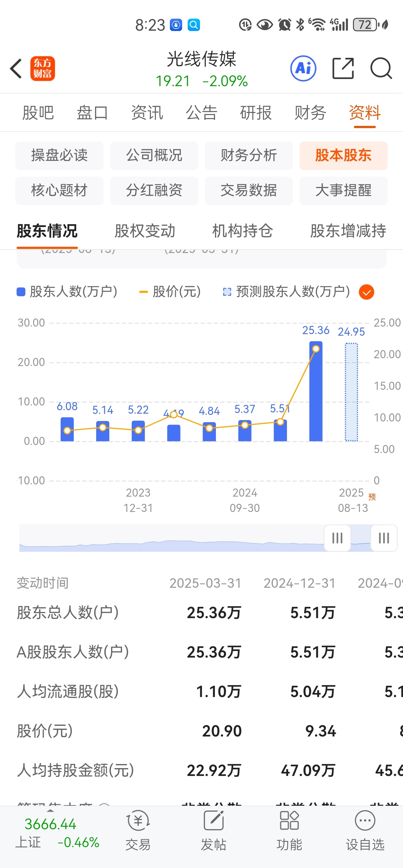Viewport: 403px width, 868px height.
Task: Switch to 机构持仓 sub-tab
Action: (242, 231)
